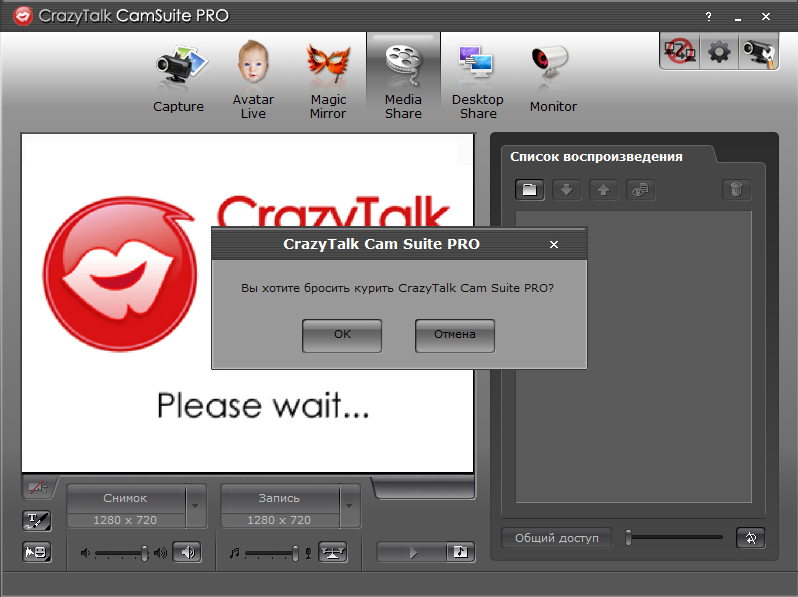The height and width of the screenshot is (597, 798).
Task: Open the webcam setup icon
Action: tap(758, 51)
